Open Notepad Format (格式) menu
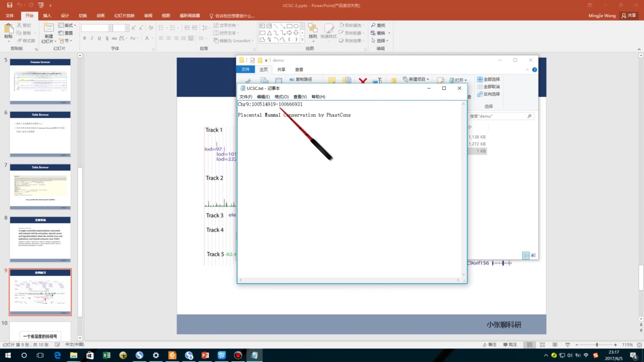 [x=282, y=97]
